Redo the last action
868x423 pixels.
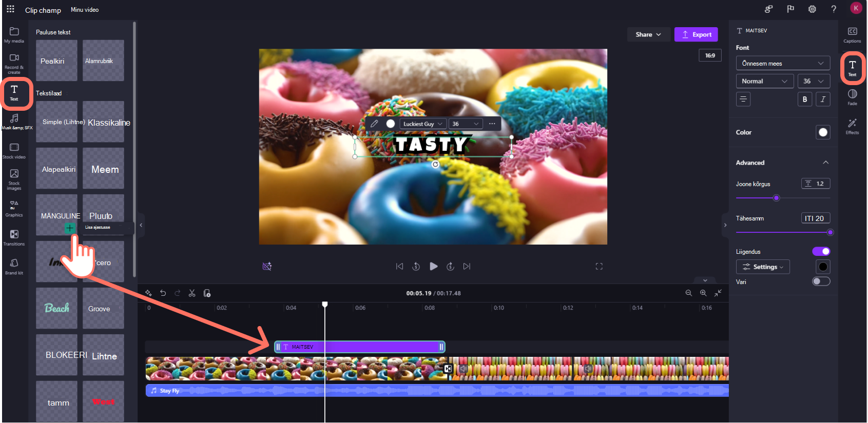[x=177, y=293]
